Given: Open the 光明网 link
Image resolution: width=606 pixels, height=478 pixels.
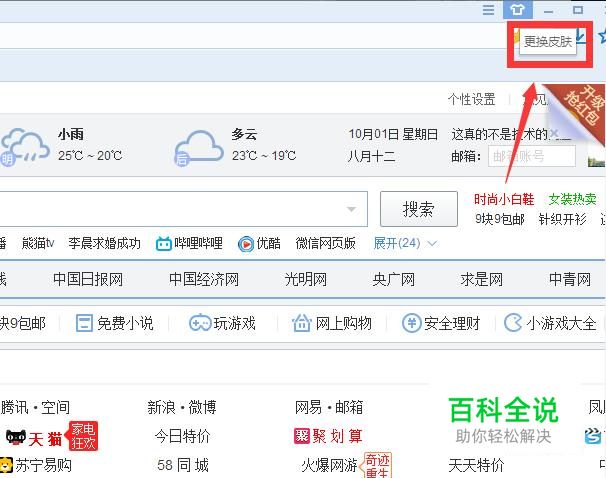Looking at the screenshot, I should pyautogui.click(x=306, y=279).
